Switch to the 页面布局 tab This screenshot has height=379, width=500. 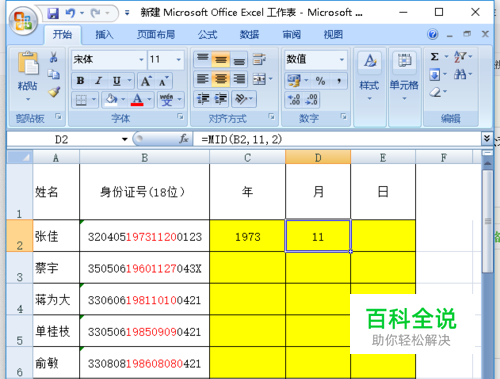156,34
